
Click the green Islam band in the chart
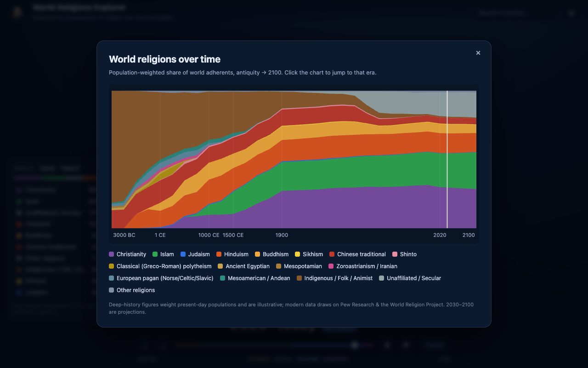click(349, 172)
